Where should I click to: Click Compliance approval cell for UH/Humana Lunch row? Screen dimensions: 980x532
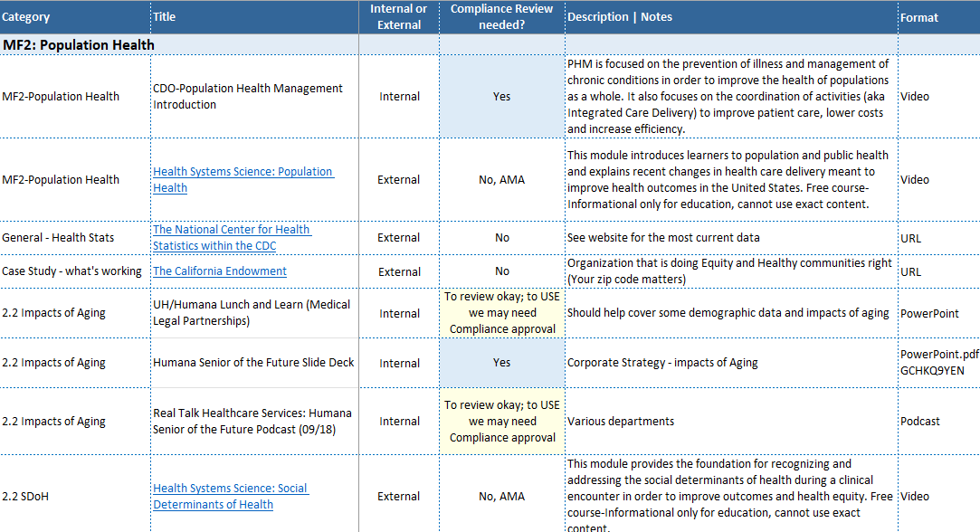502,312
